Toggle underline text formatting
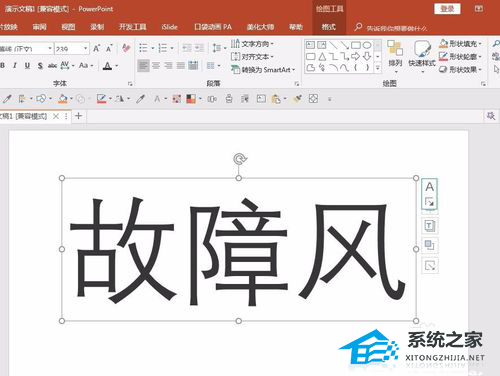500x376 pixels. click(27, 65)
